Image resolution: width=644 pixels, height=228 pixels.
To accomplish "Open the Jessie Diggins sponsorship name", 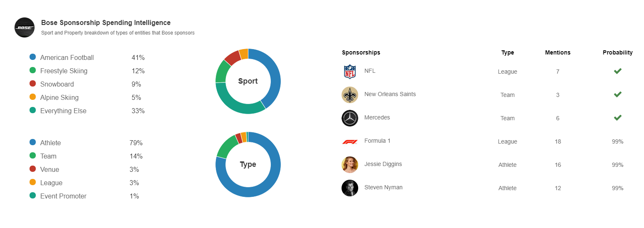I will click(383, 164).
